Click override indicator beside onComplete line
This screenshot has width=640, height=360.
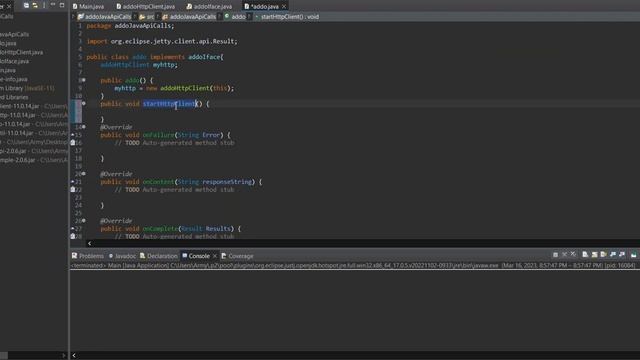point(73,229)
